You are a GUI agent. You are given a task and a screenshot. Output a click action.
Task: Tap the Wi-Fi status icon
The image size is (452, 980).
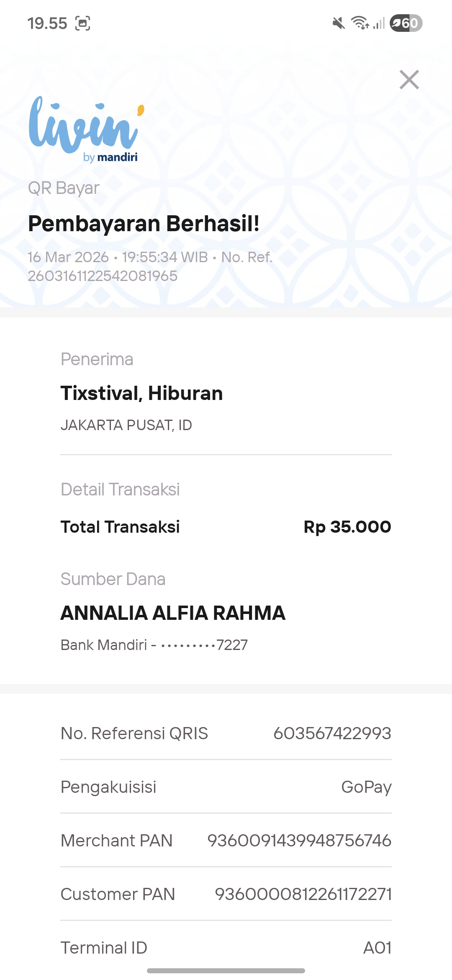pos(360,23)
